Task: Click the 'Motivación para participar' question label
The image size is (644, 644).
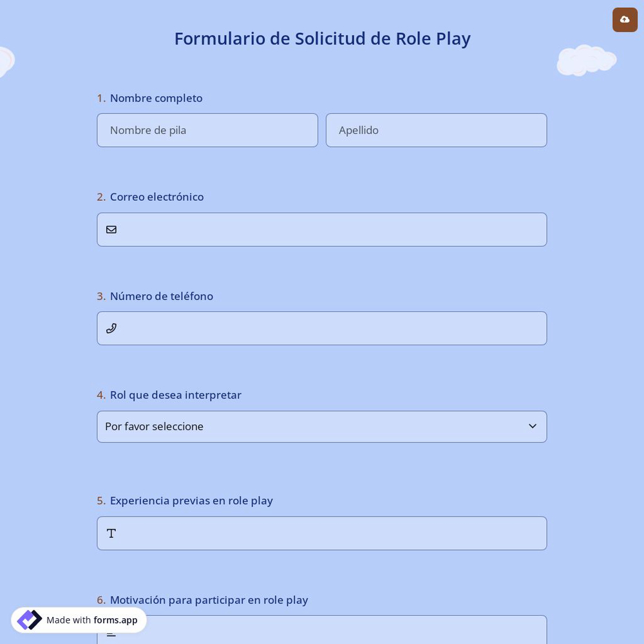Action: click(x=209, y=600)
